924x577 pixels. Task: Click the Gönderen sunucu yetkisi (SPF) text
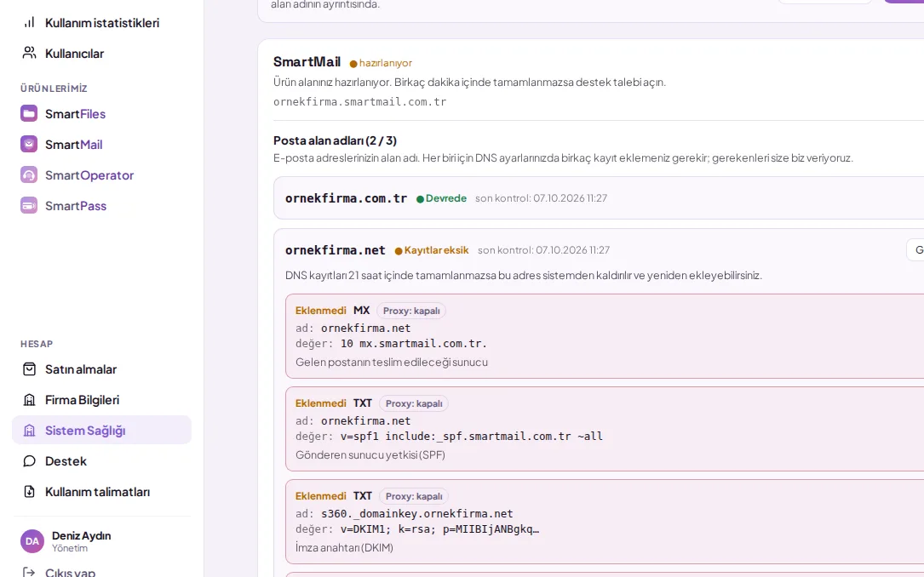point(370,454)
